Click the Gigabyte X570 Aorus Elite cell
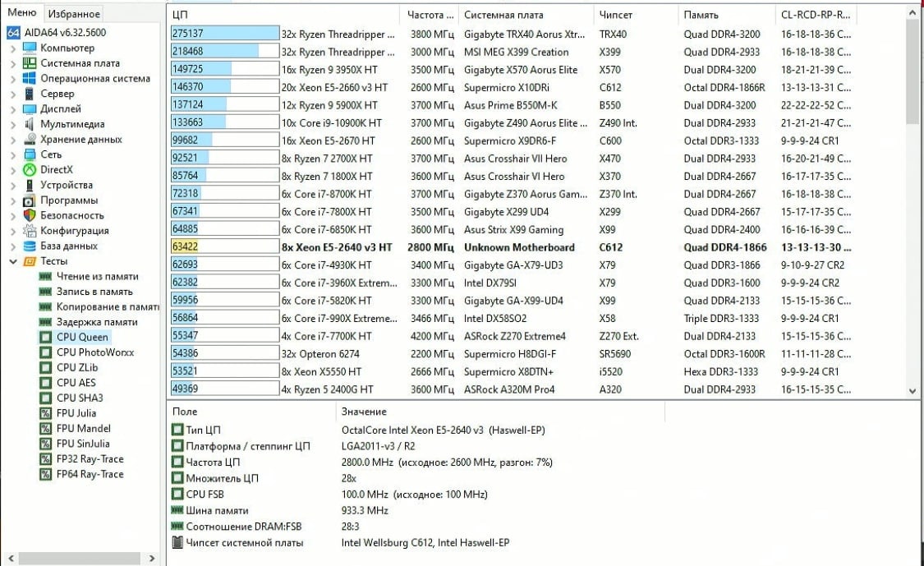 pyautogui.click(x=521, y=70)
